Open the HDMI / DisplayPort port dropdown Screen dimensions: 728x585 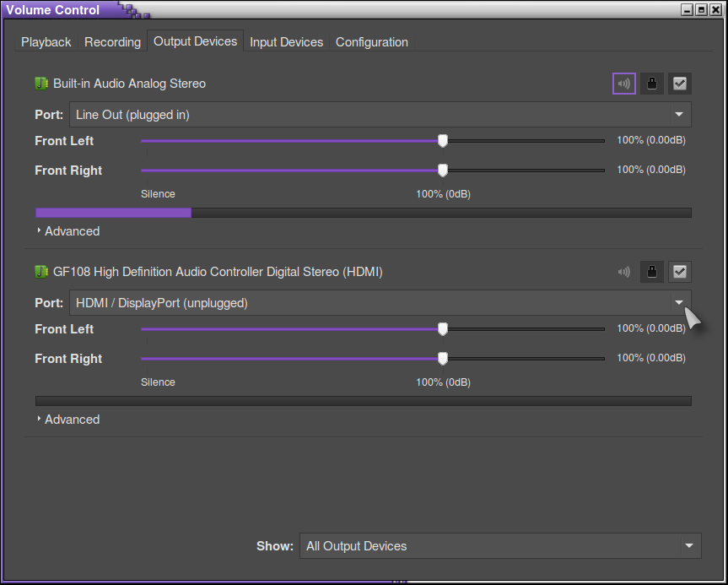pos(380,302)
